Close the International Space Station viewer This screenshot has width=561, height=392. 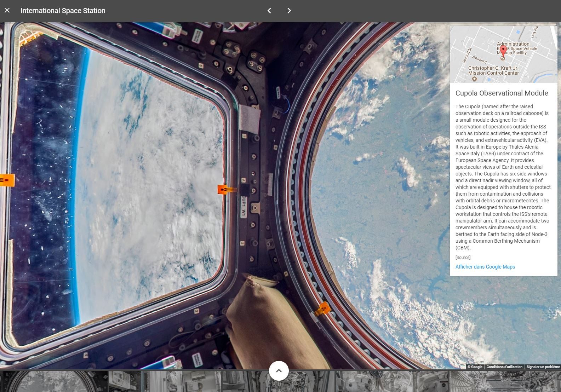pyautogui.click(x=7, y=11)
